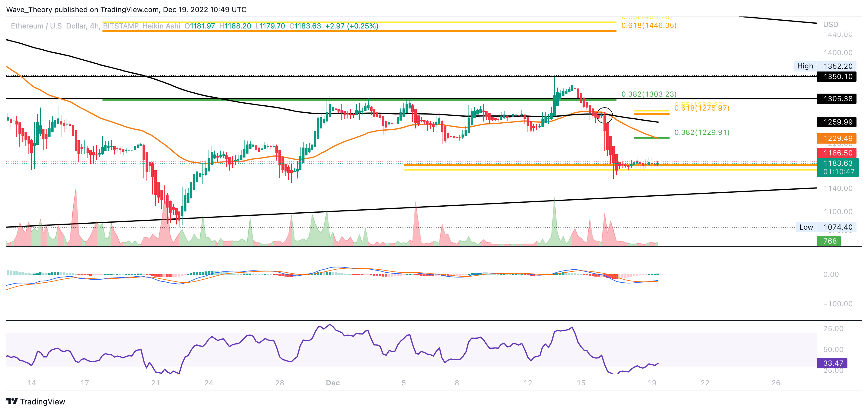Click the 19 date marker on time axis
868x412 pixels.
coord(652,383)
